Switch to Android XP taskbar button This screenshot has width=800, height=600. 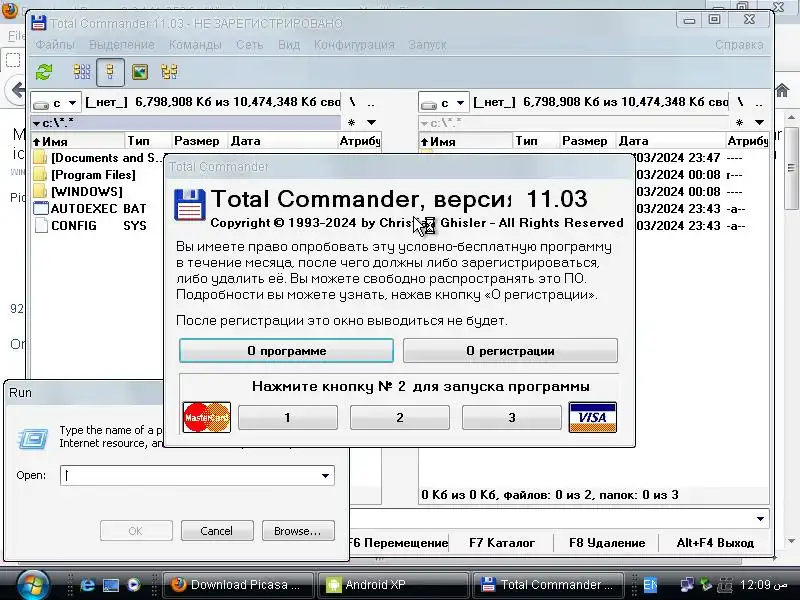pos(393,585)
